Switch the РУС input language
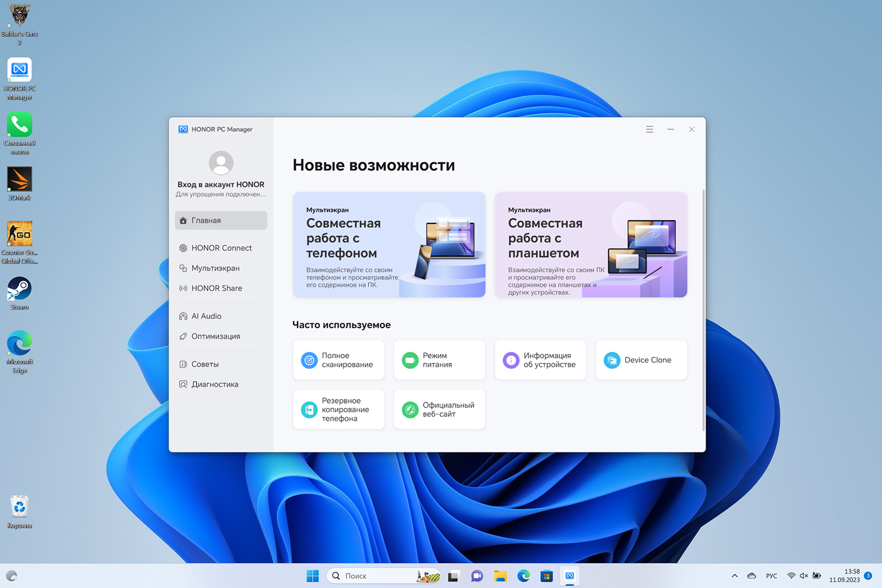 pyautogui.click(x=772, y=576)
